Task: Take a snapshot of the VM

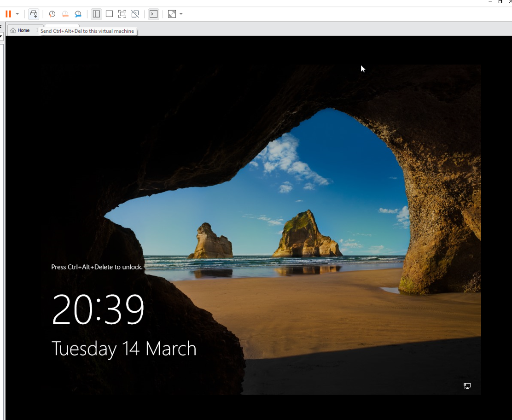Action: [52, 14]
